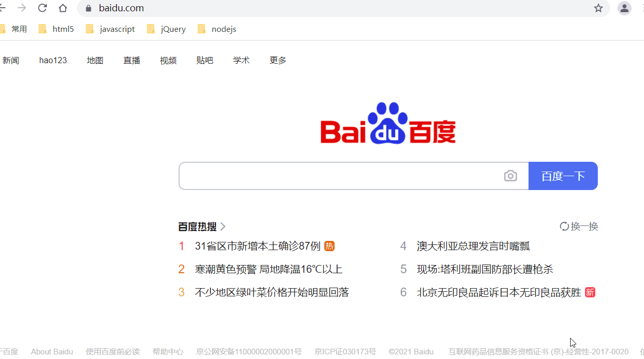Open the 地图 navigation link
644x359 pixels.
(95, 61)
